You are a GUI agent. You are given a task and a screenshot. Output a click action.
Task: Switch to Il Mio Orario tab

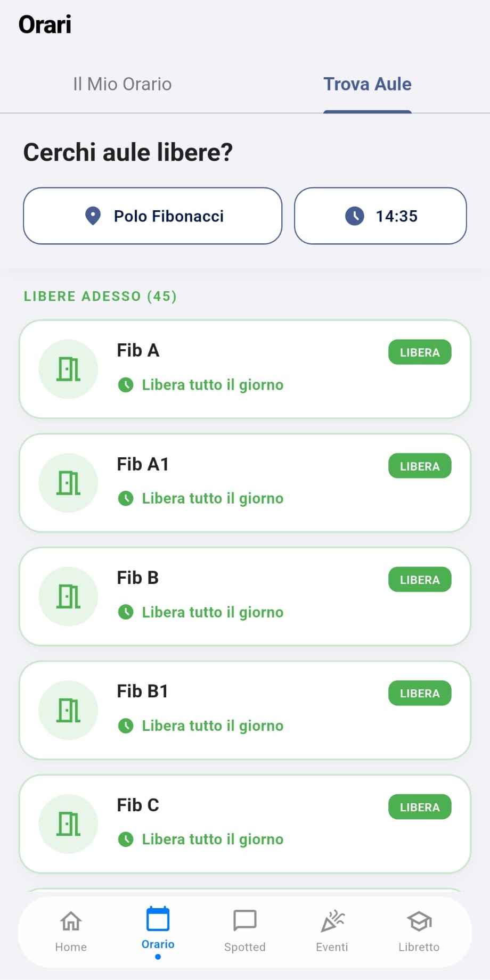(122, 84)
